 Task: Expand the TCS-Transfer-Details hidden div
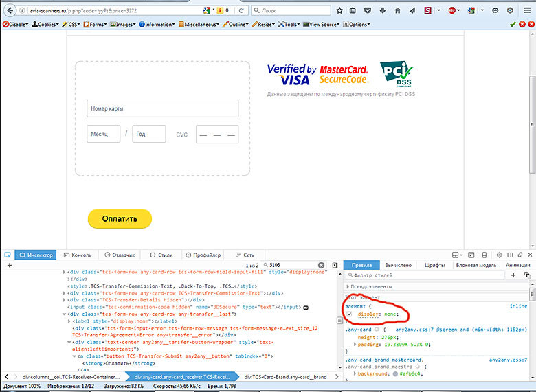click(x=64, y=300)
